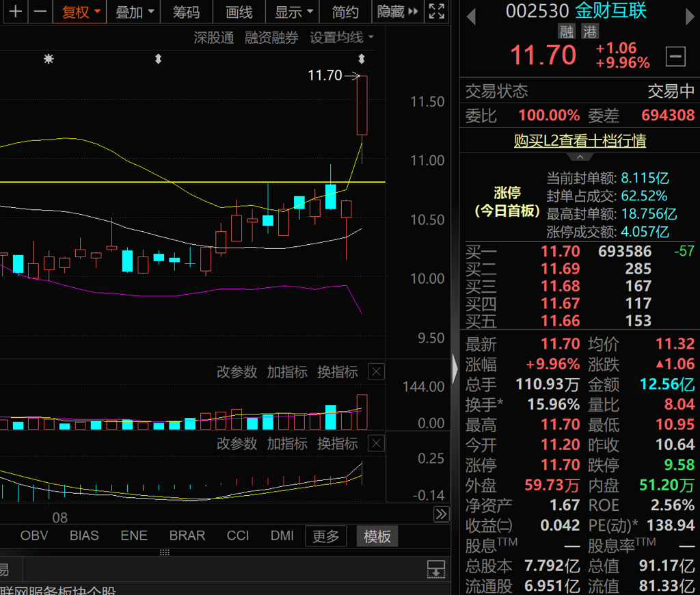
Task: Click the middle up-down arrow chart marker
Action: pyautogui.click(x=158, y=59)
